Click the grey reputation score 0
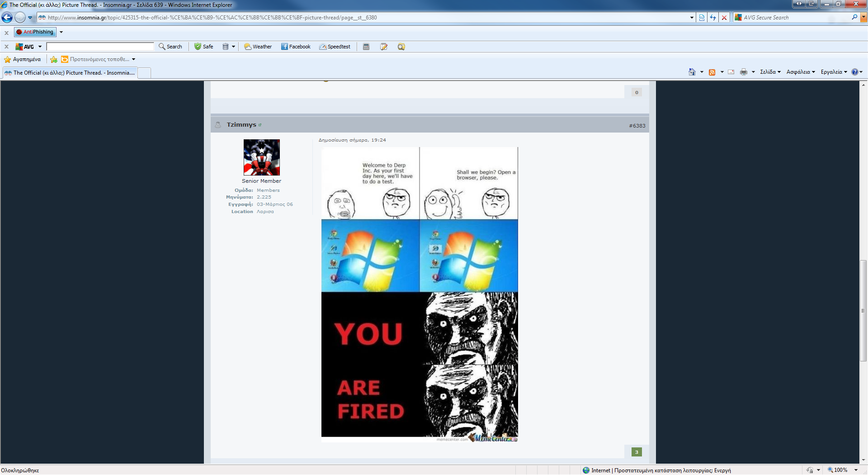Image resolution: width=868 pixels, height=475 pixels. click(x=637, y=92)
